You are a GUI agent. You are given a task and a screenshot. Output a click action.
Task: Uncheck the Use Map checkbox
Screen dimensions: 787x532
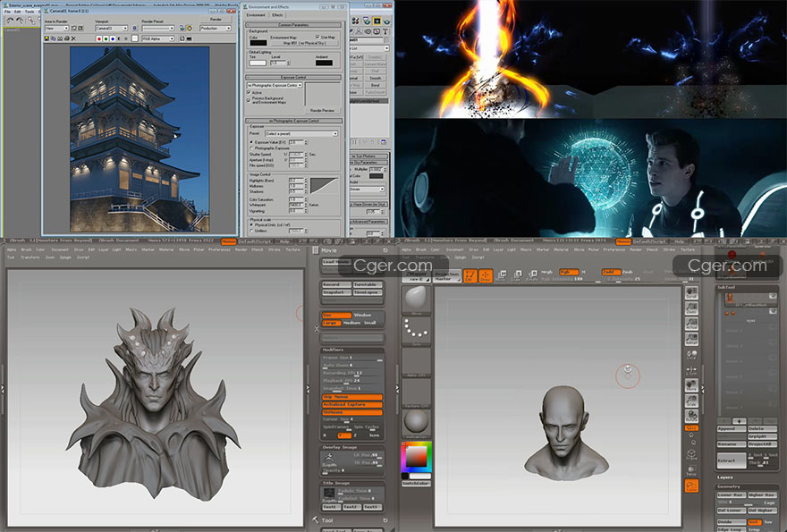click(317, 38)
